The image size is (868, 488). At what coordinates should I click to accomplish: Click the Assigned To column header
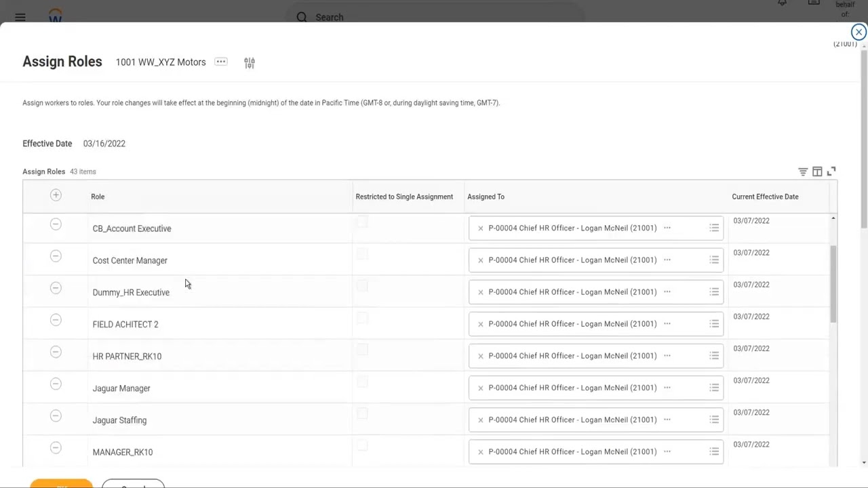[486, 197]
